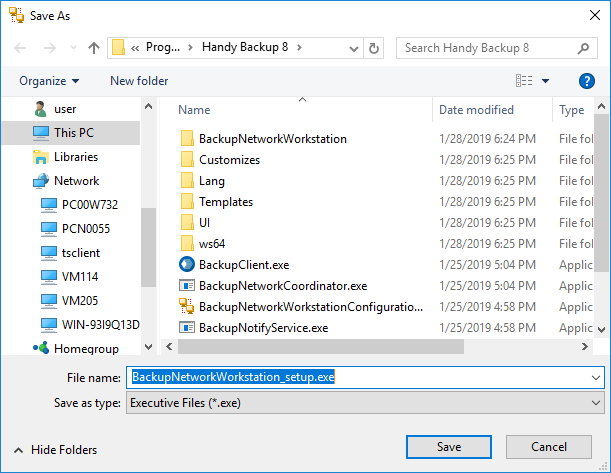Open the File name dropdown arrow
611x473 pixels.
click(x=596, y=378)
